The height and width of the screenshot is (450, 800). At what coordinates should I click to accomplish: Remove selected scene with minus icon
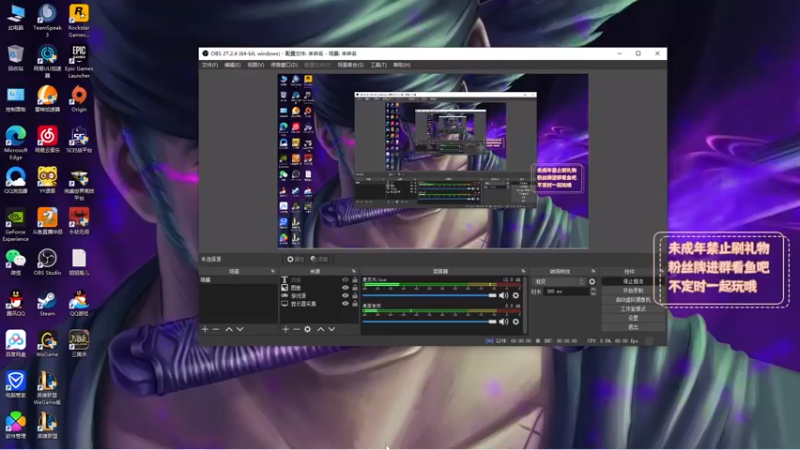click(x=216, y=330)
